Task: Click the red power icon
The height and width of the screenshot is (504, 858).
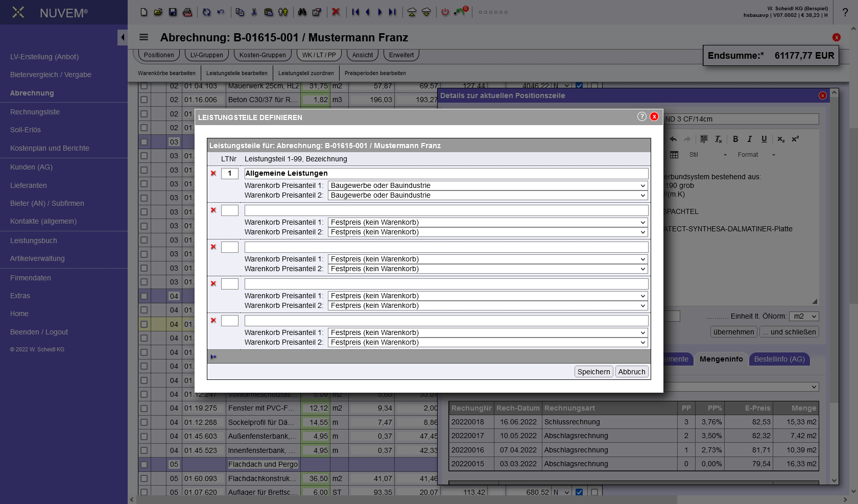Action: [x=445, y=12]
